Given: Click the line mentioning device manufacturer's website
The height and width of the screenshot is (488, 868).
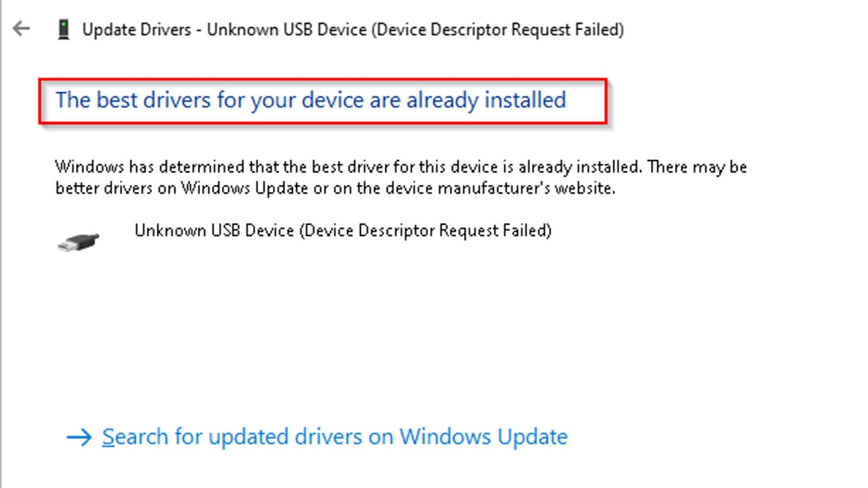Looking at the screenshot, I should pos(335,188).
